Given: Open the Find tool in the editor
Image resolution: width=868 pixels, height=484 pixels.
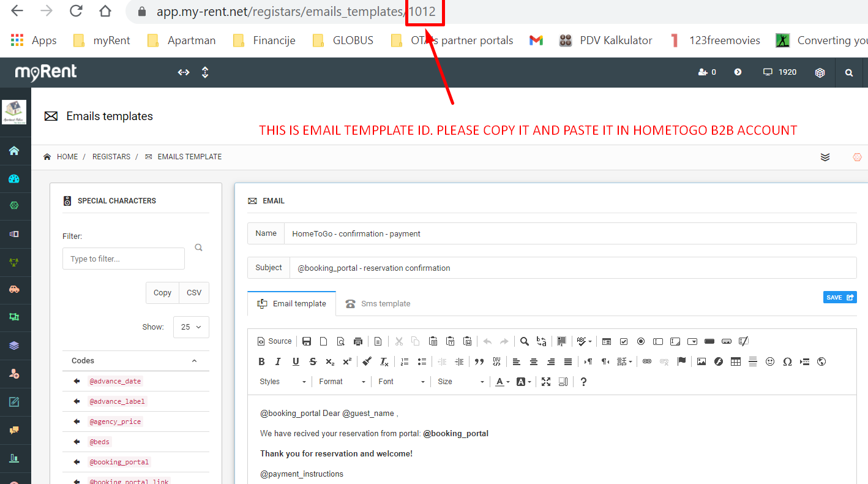Looking at the screenshot, I should [525, 341].
